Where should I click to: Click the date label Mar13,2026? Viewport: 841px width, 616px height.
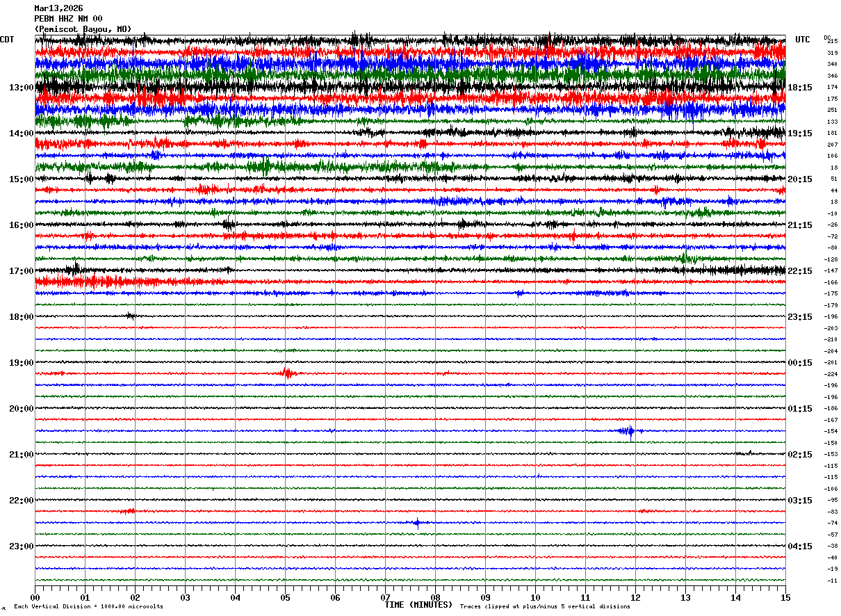pyautogui.click(x=58, y=8)
